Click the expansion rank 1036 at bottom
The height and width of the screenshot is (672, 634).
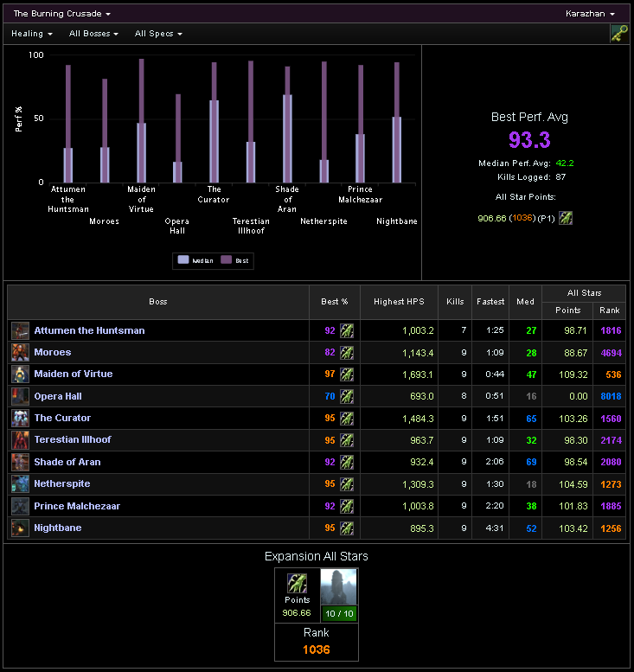[317, 650]
